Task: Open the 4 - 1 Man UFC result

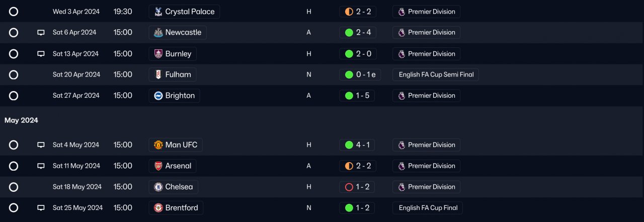Action: (x=357, y=145)
